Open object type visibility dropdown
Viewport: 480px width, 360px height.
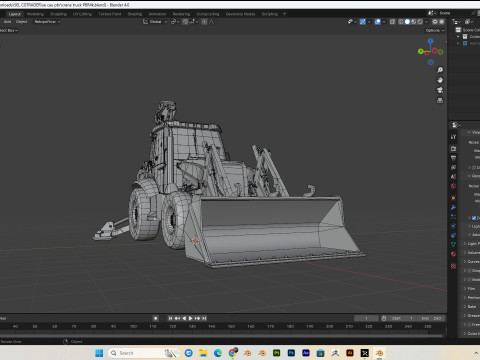click(x=352, y=22)
